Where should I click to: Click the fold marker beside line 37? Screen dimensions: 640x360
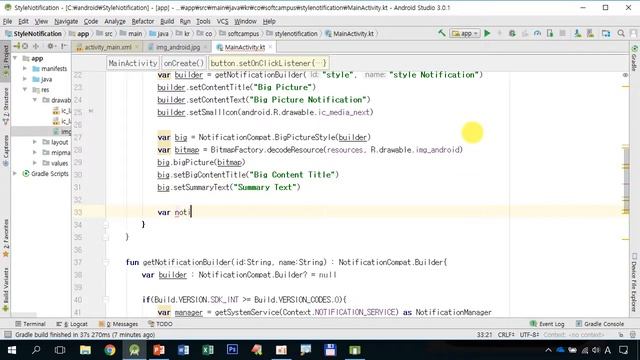(106, 262)
